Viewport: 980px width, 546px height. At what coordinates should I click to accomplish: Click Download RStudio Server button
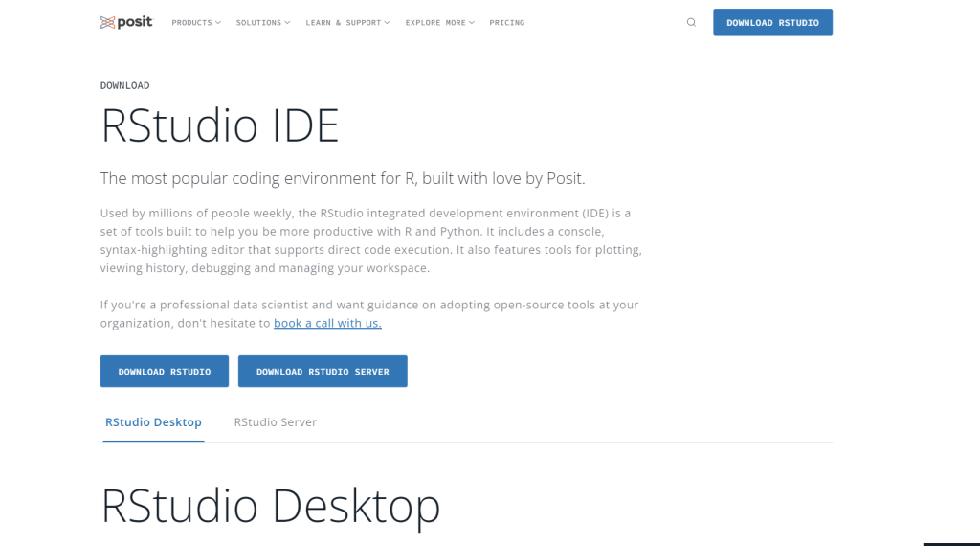323,372
